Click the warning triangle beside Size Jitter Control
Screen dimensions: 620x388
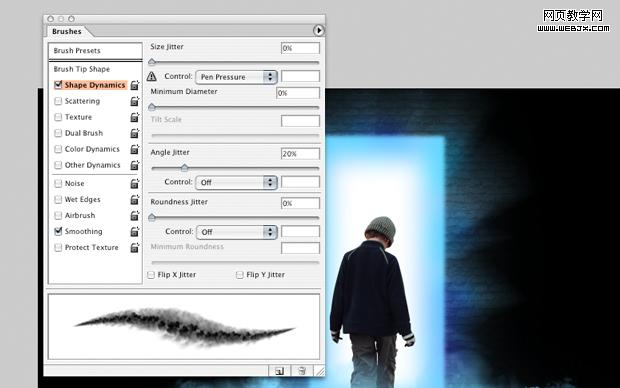[151, 76]
